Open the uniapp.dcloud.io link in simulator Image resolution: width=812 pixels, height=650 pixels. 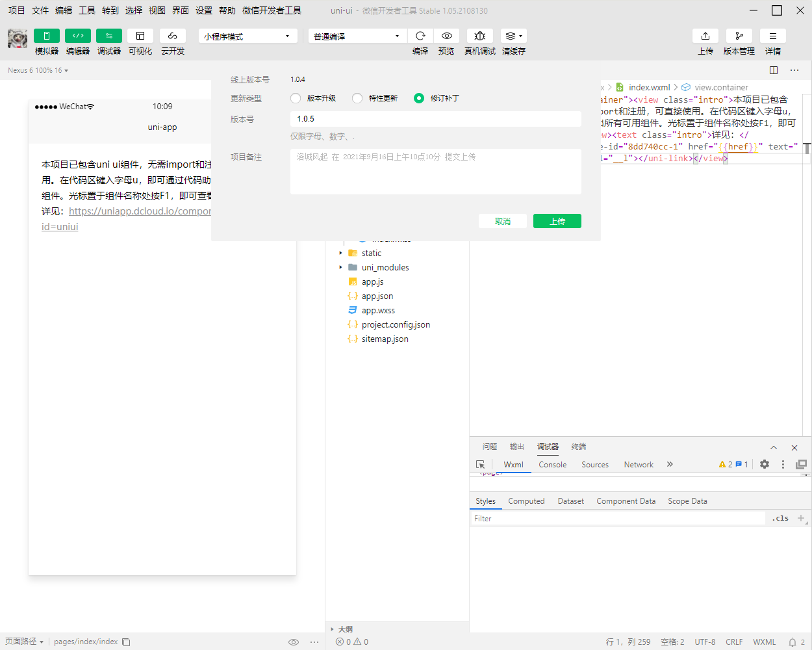tap(140, 211)
